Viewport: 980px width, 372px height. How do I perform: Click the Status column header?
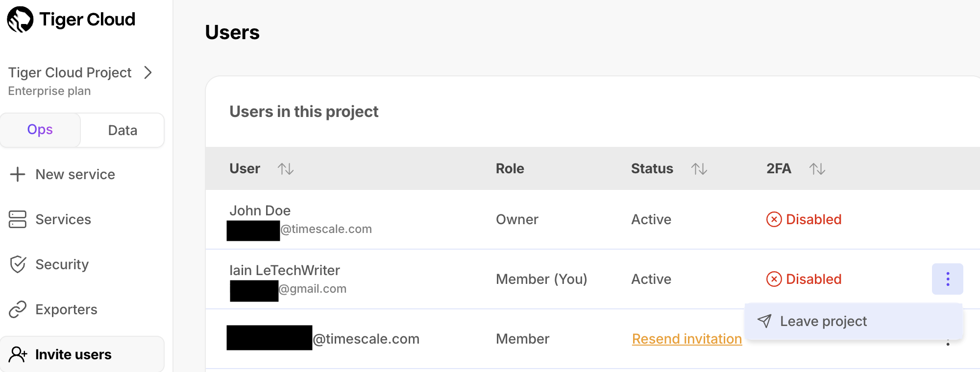(x=652, y=168)
